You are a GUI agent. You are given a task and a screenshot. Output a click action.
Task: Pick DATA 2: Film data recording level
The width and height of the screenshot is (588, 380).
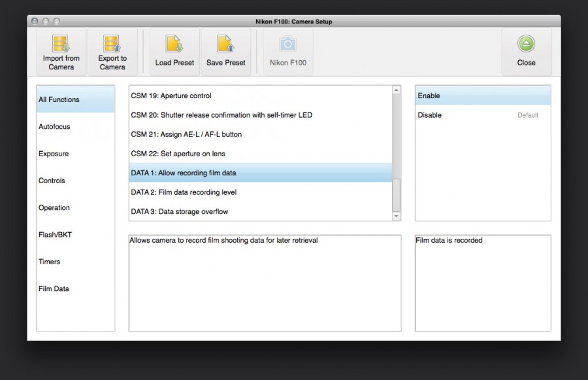261,192
